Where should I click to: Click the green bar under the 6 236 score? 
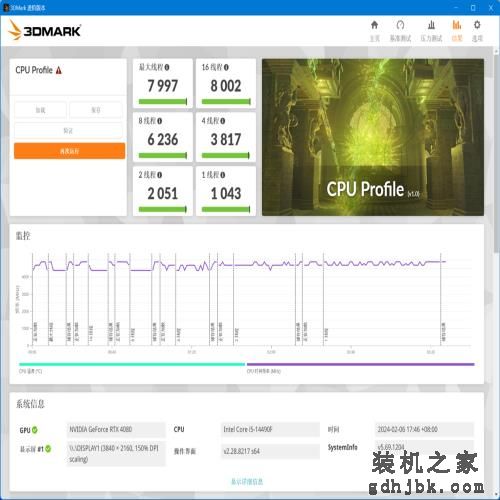point(163,155)
